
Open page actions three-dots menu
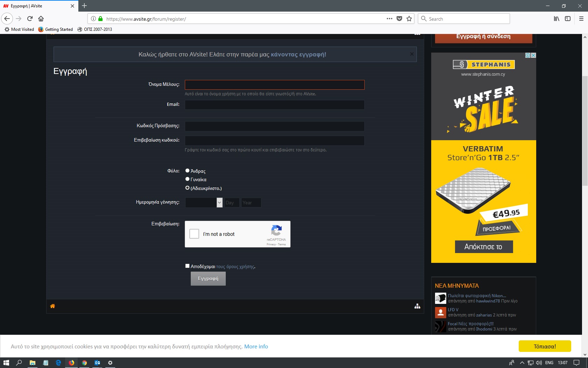[389, 19]
